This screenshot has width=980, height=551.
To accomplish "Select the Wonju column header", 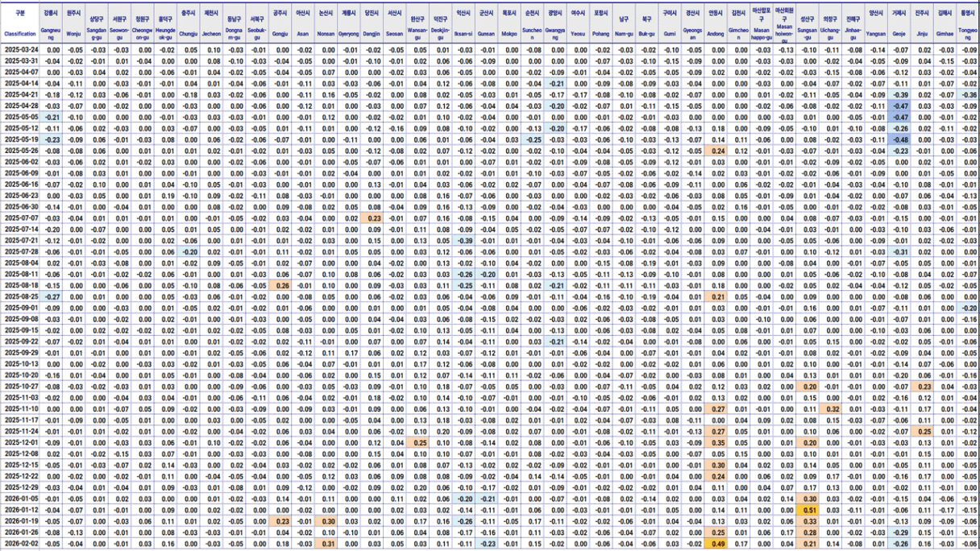I will click(x=74, y=24).
